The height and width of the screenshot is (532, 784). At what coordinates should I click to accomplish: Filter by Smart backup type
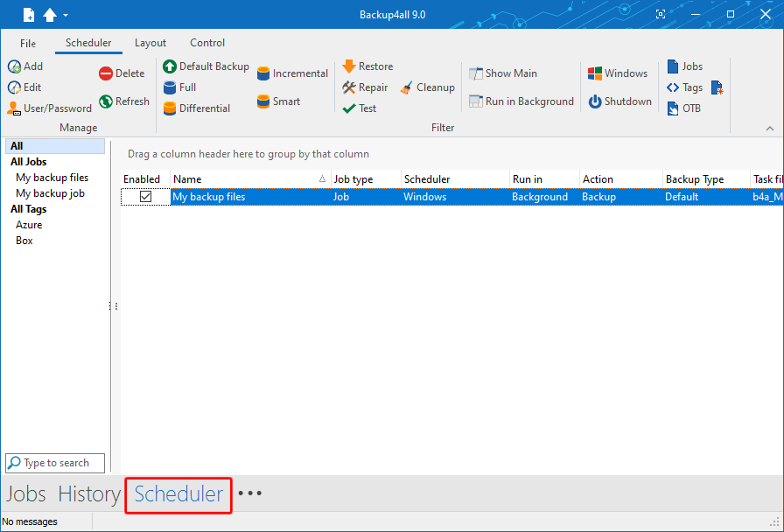278,101
